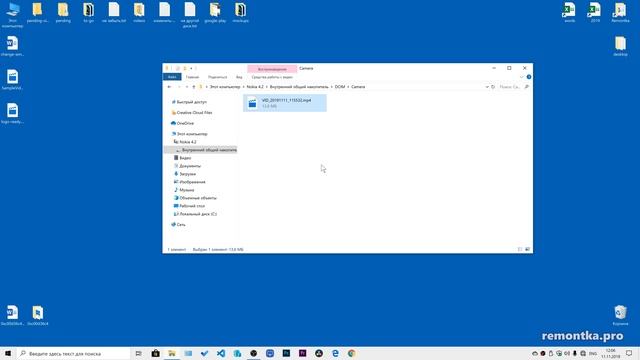Open Microsoft Store from taskbar

point(156,353)
